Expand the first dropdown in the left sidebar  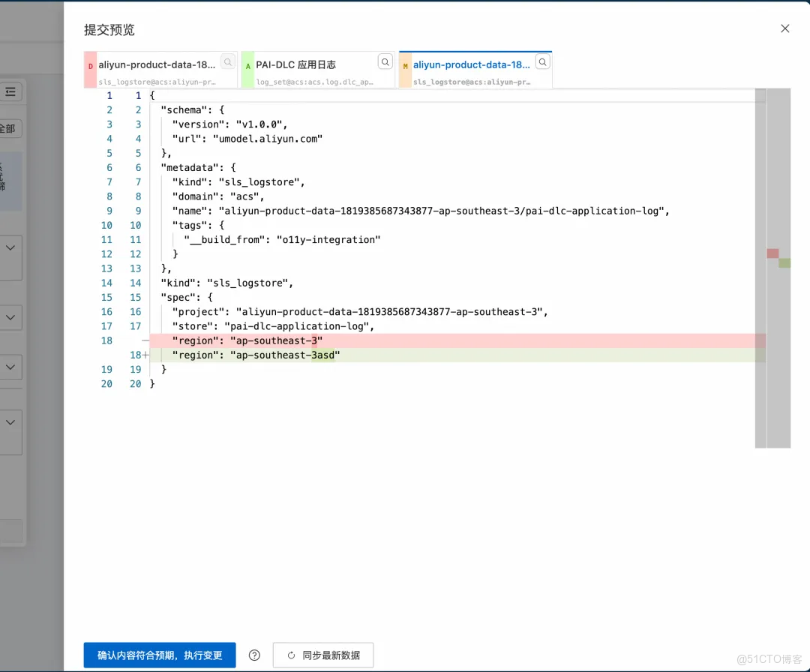[10, 247]
